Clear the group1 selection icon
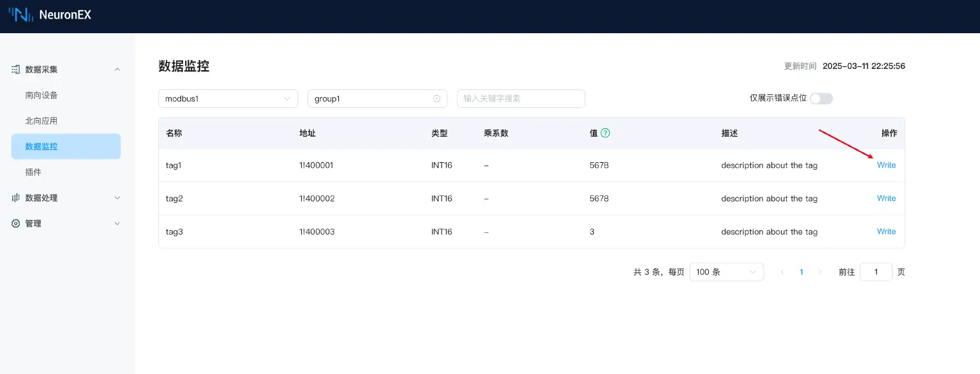Image resolution: width=980 pixels, height=374 pixels. [x=436, y=99]
